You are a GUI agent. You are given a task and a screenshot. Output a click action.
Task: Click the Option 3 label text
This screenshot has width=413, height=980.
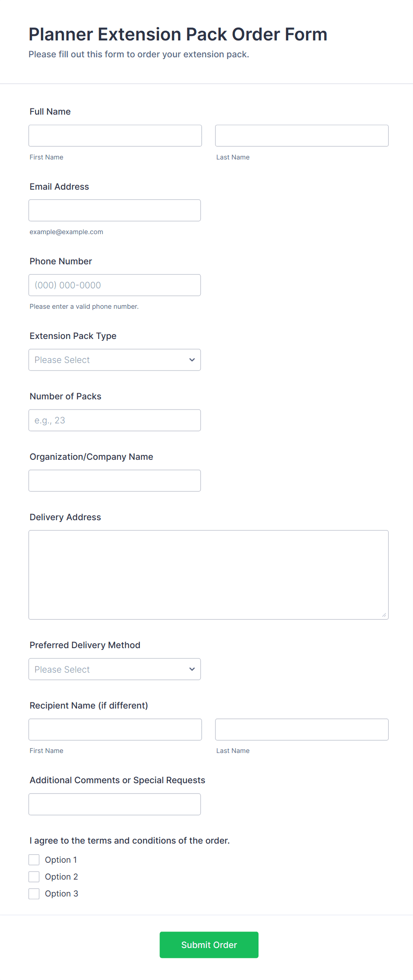pos(61,893)
